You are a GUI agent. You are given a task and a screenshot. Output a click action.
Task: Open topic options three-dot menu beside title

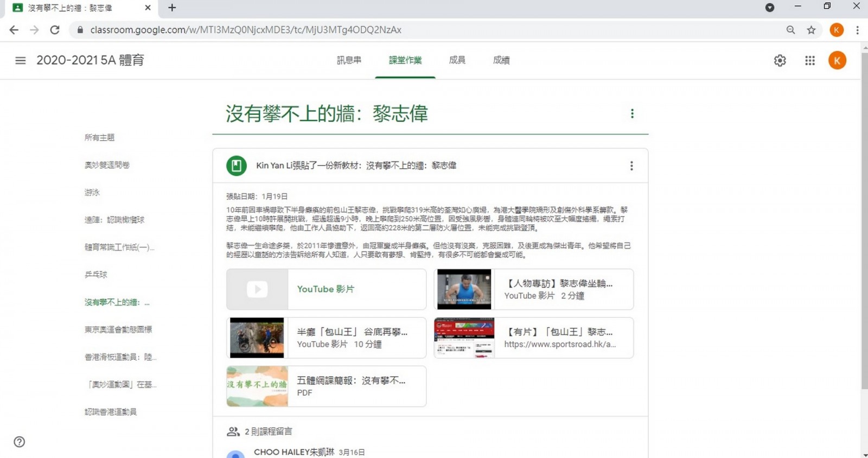pyautogui.click(x=631, y=113)
